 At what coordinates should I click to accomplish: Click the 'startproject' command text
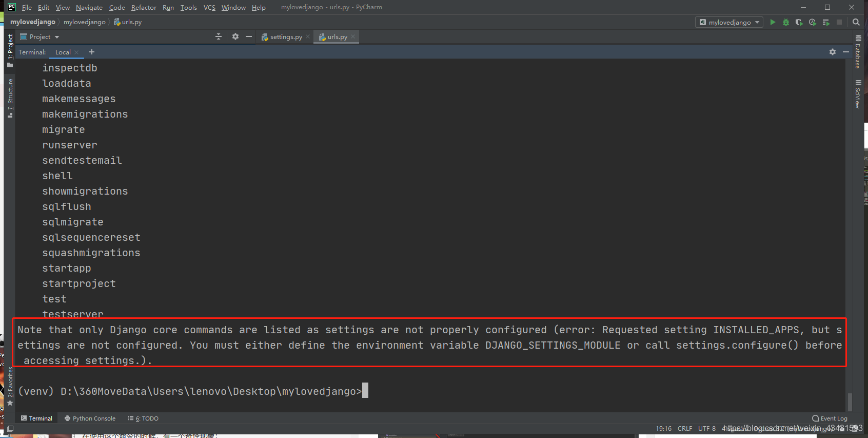[79, 283]
